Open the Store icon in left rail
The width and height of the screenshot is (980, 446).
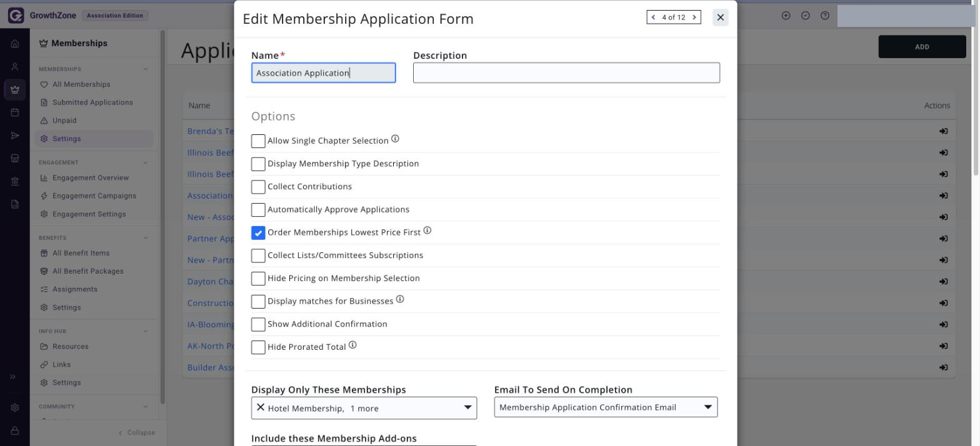coord(15,159)
